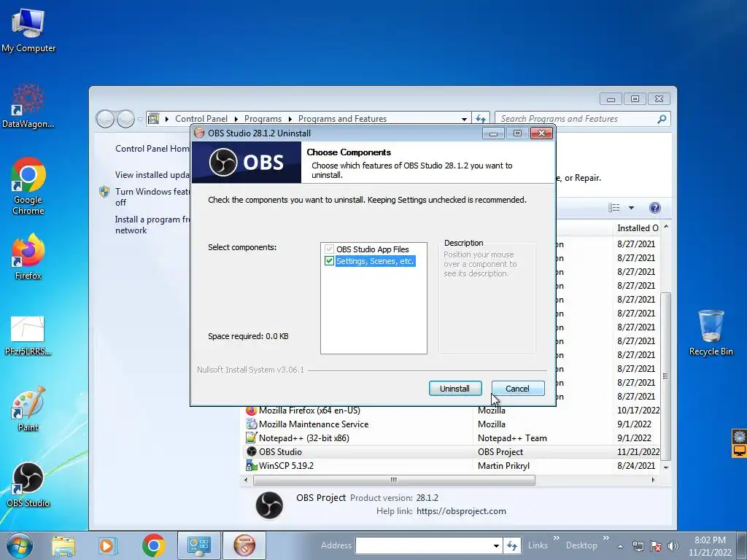The image size is (747, 560).
Task: Click the Windows Start orb
Action: click(x=20, y=545)
